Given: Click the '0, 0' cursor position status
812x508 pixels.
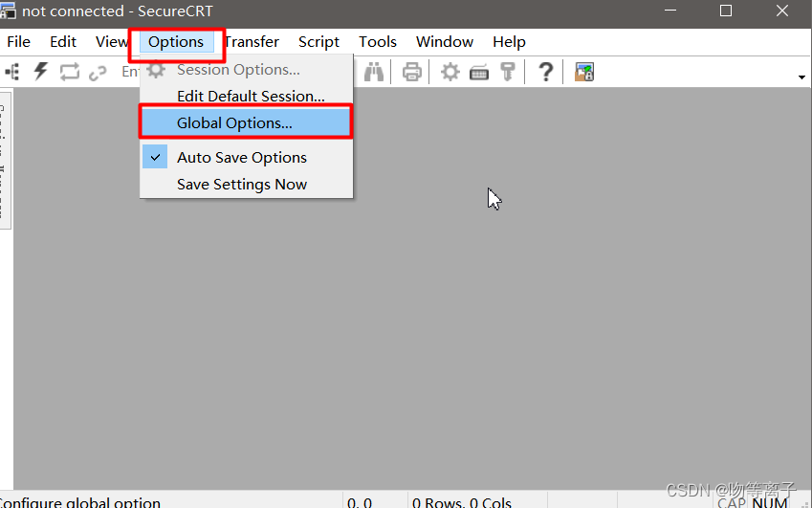Looking at the screenshot, I should 360,502.
